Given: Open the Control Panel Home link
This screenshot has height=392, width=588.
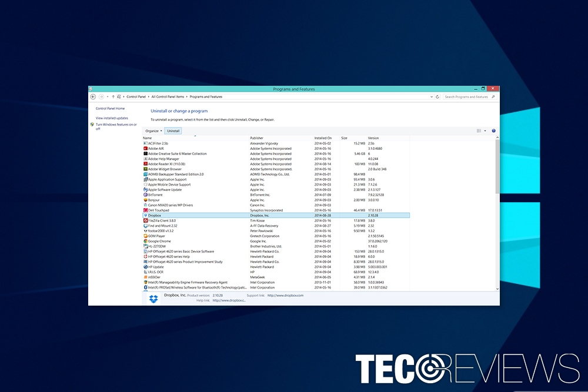Looking at the screenshot, I should coord(111,109).
